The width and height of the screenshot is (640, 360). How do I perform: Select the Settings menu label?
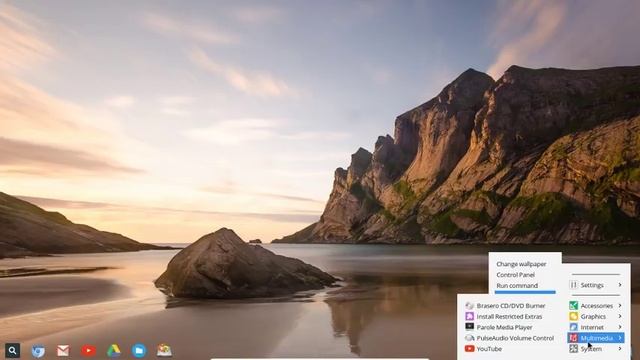click(592, 285)
